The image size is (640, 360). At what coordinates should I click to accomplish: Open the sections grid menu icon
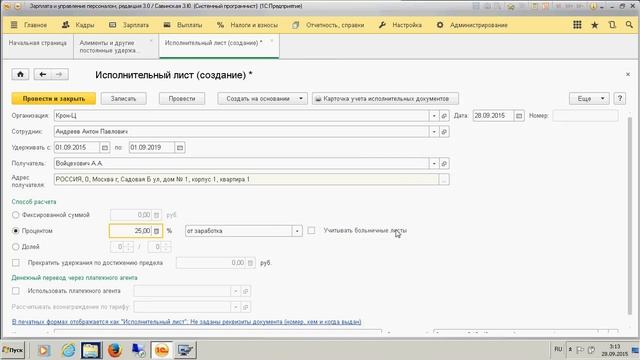[577, 25]
